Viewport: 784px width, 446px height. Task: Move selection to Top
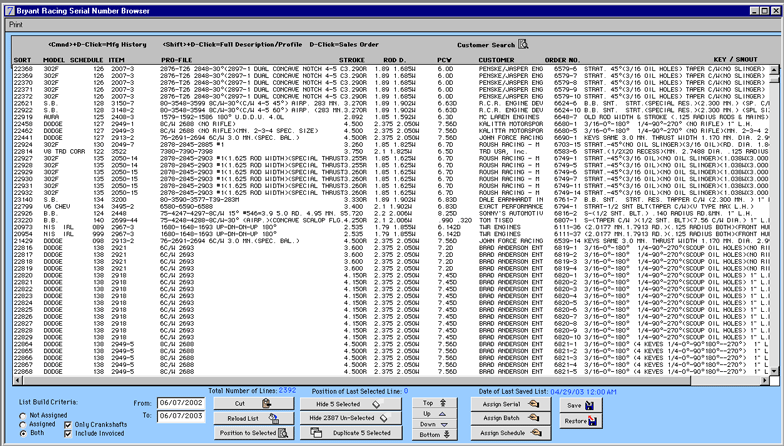tap(432, 403)
